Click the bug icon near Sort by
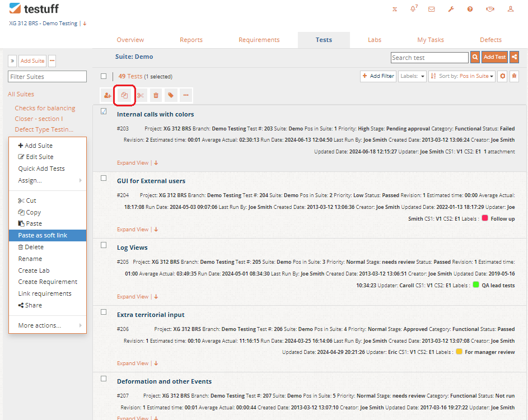This screenshot has height=420, width=528. tap(514, 76)
